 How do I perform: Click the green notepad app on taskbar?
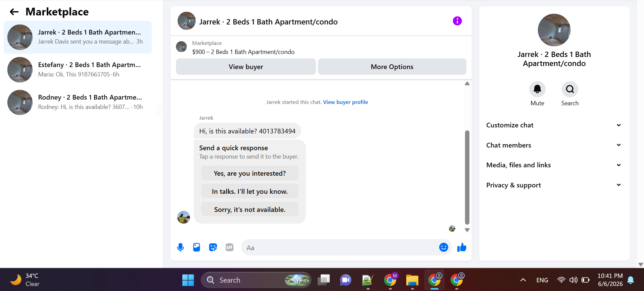click(368, 280)
